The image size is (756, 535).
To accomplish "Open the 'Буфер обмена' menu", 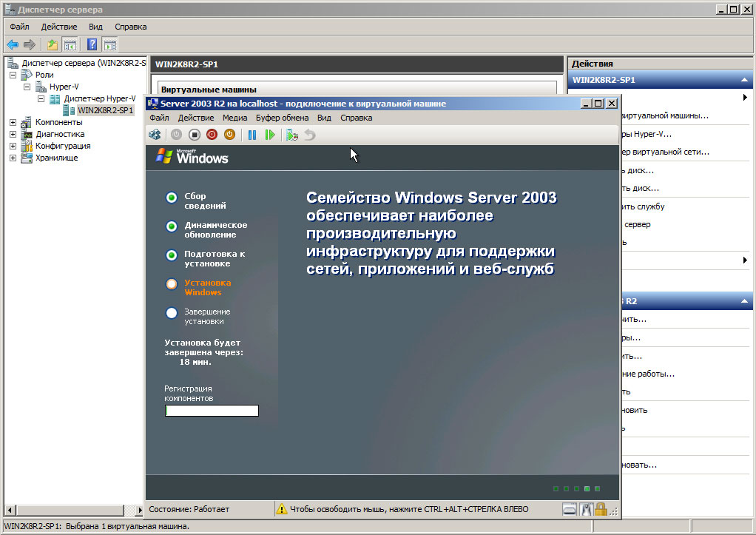I will pyautogui.click(x=282, y=118).
